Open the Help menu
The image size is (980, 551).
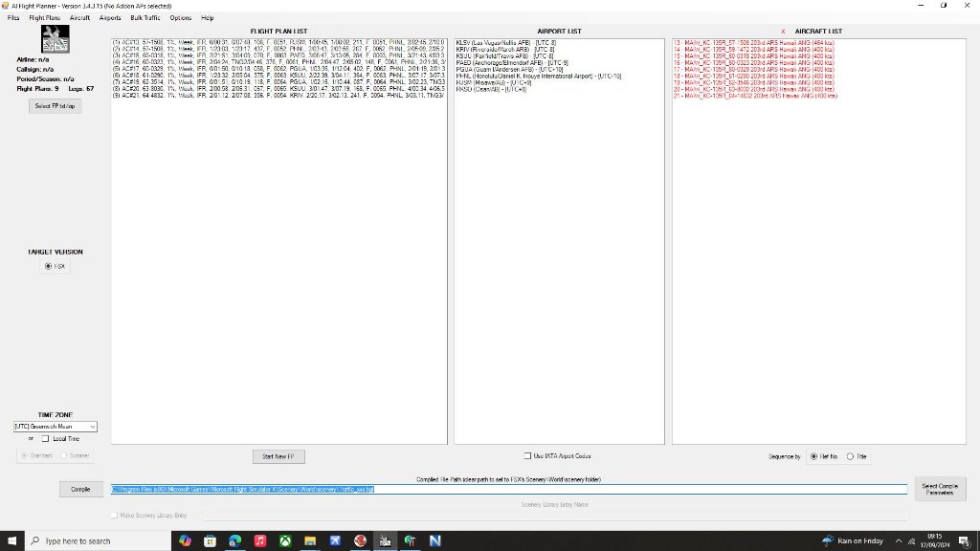coord(208,18)
